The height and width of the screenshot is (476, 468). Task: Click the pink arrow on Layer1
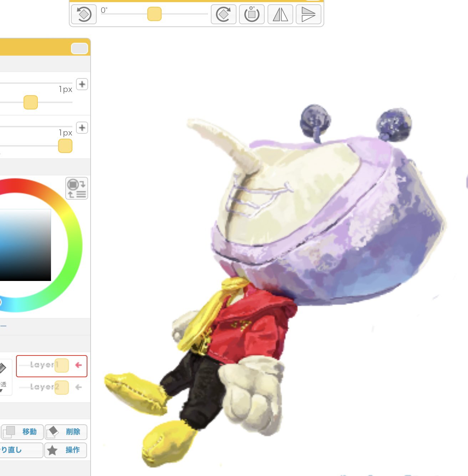tap(79, 365)
